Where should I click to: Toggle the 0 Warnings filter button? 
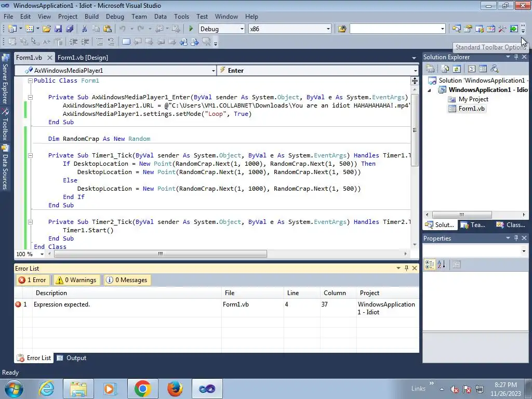pos(77,280)
